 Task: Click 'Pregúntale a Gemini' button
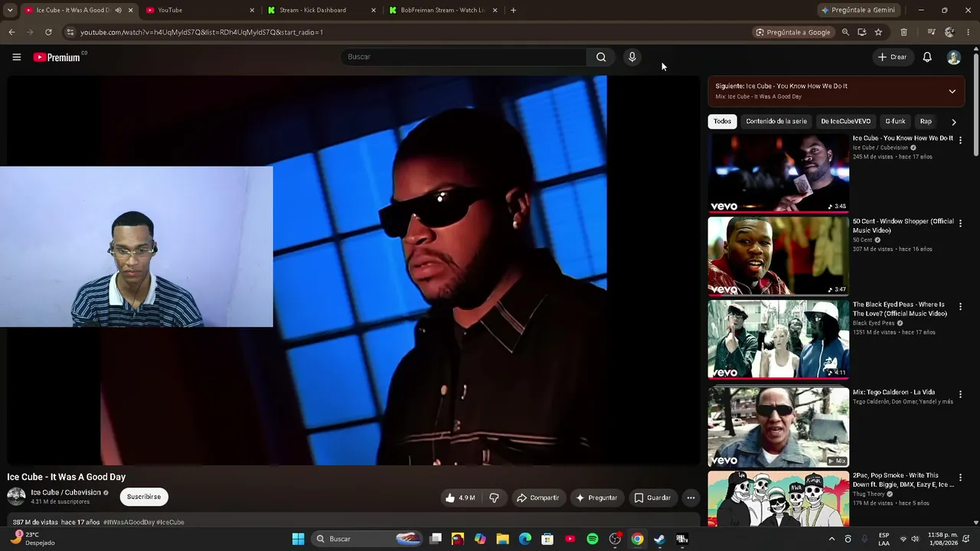point(857,10)
